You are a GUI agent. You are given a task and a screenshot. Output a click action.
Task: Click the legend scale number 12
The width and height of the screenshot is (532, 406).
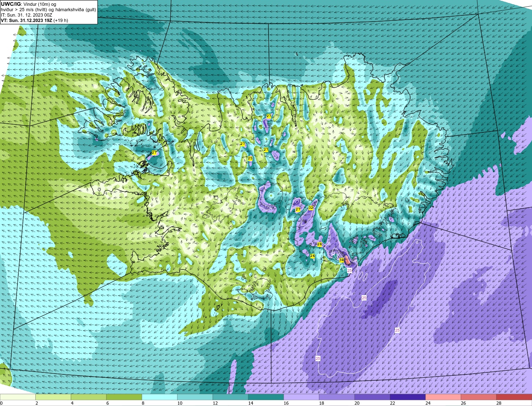click(215, 403)
